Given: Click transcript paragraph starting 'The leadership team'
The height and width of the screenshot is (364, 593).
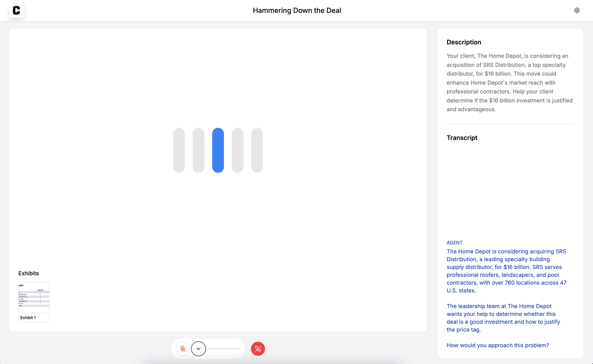Looking at the screenshot, I should click(503, 318).
